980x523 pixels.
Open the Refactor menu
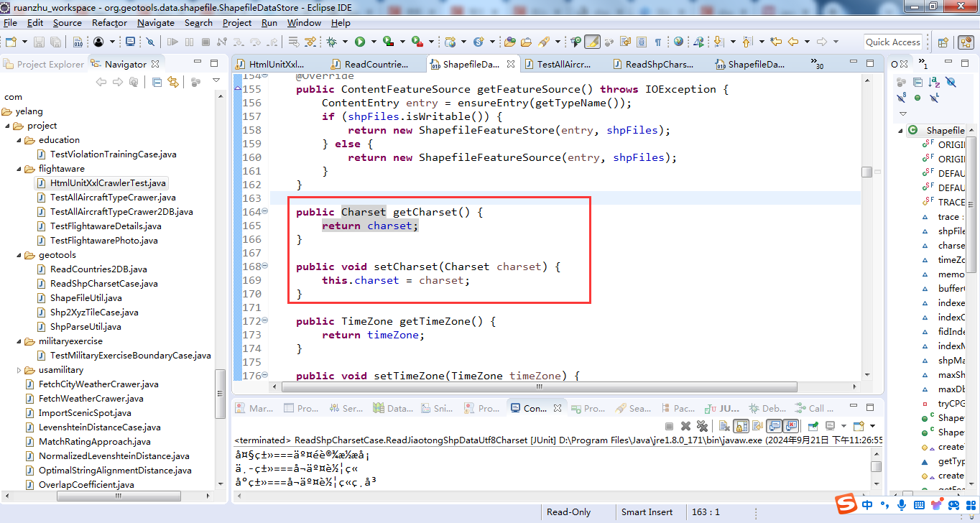coord(109,22)
